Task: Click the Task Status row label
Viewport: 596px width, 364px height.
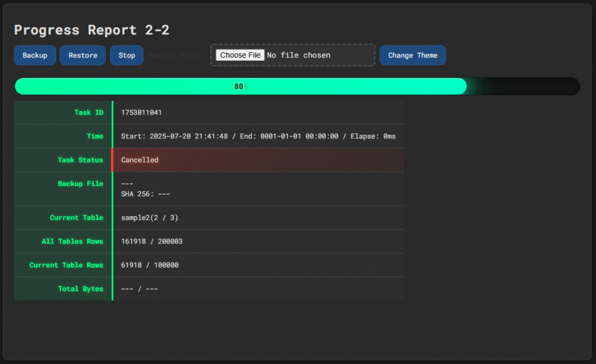Action: (80, 160)
